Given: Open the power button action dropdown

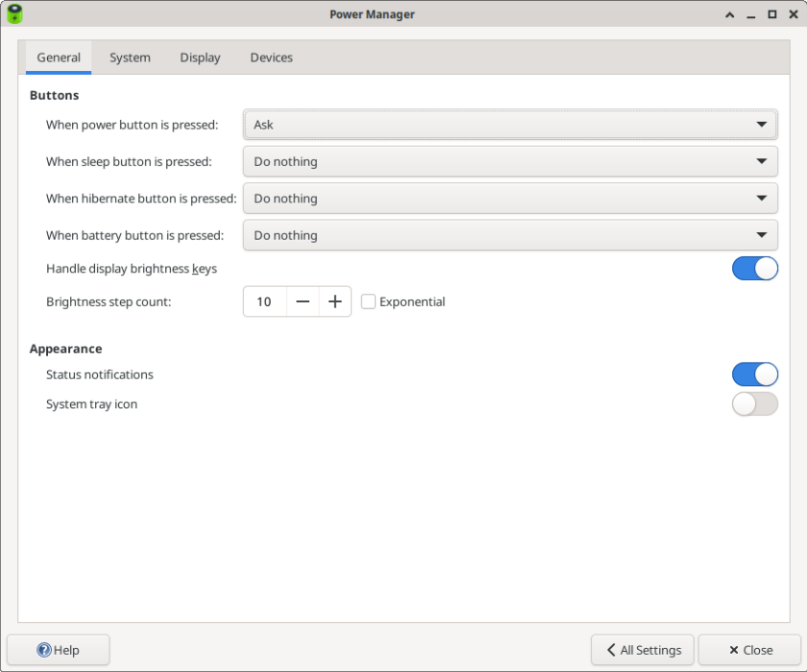Looking at the screenshot, I should [509, 124].
